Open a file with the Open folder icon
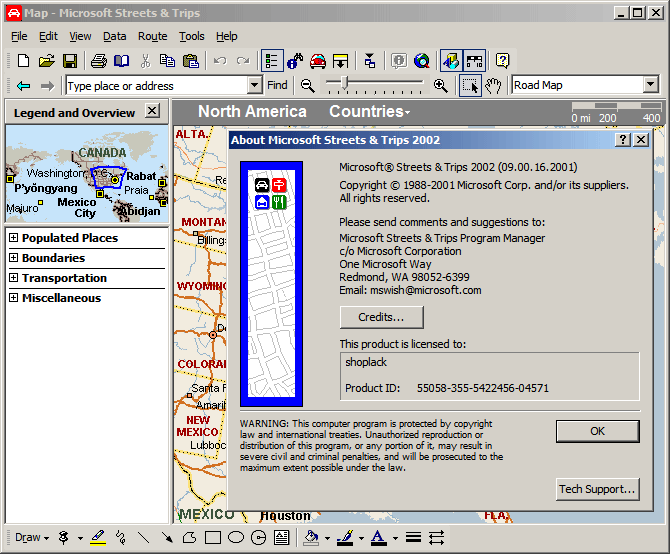The image size is (670, 554). click(x=47, y=61)
